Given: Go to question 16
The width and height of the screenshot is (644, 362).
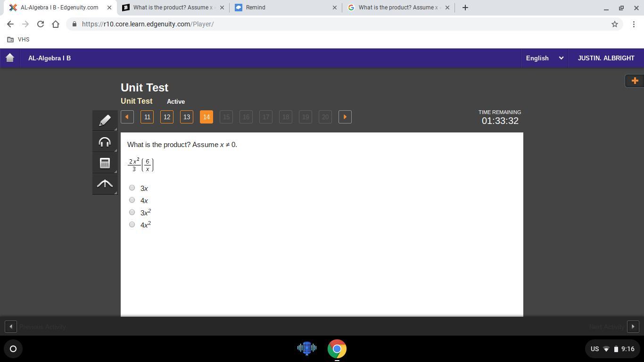Looking at the screenshot, I should (x=246, y=117).
